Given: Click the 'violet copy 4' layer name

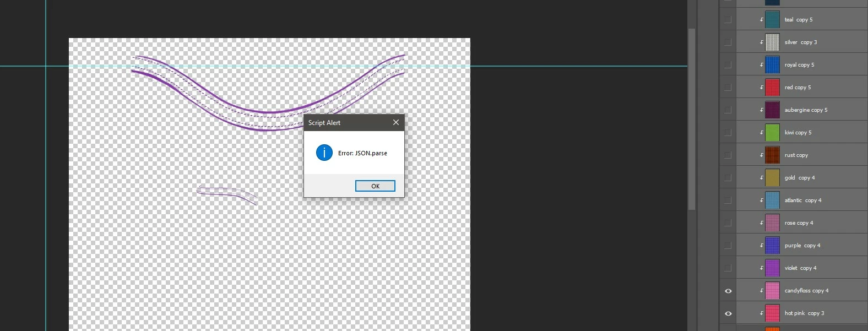Looking at the screenshot, I should (x=801, y=268).
